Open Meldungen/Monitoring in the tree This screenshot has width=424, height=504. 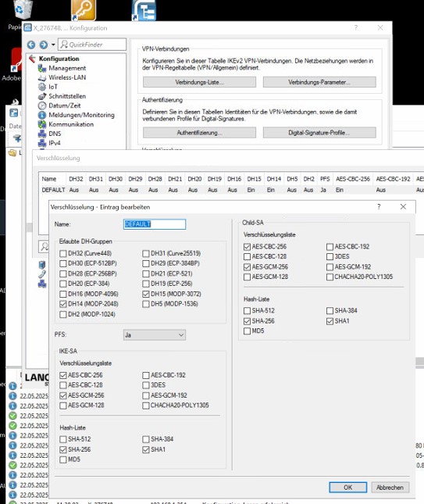[81, 115]
